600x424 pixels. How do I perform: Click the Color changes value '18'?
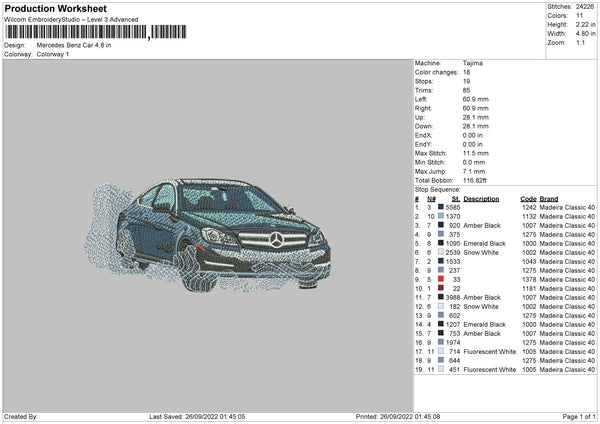tap(466, 72)
